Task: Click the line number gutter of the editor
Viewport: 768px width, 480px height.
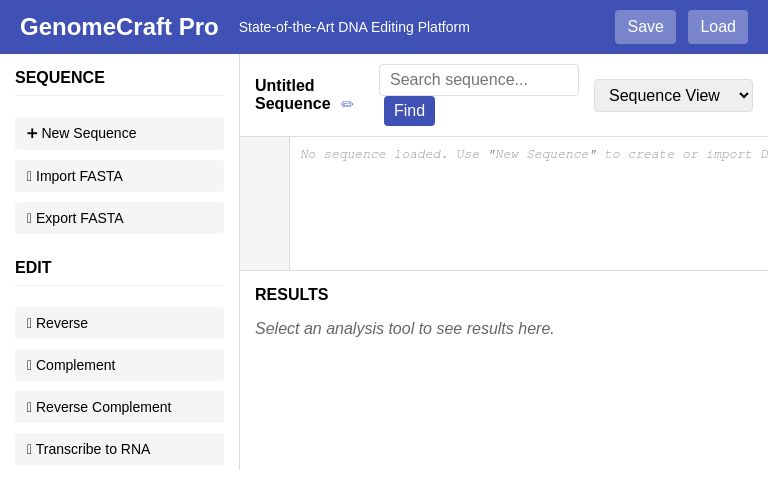Action: click(265, 203)
